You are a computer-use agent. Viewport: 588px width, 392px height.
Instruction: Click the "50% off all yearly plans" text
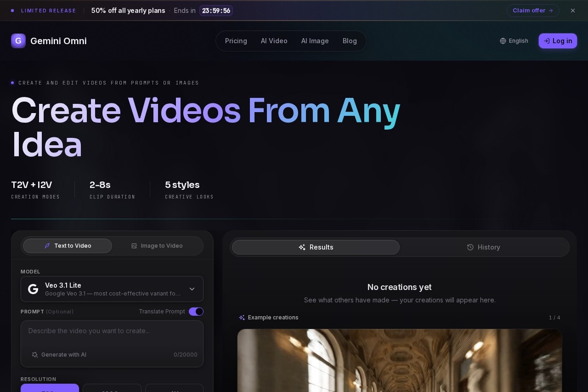128,11
